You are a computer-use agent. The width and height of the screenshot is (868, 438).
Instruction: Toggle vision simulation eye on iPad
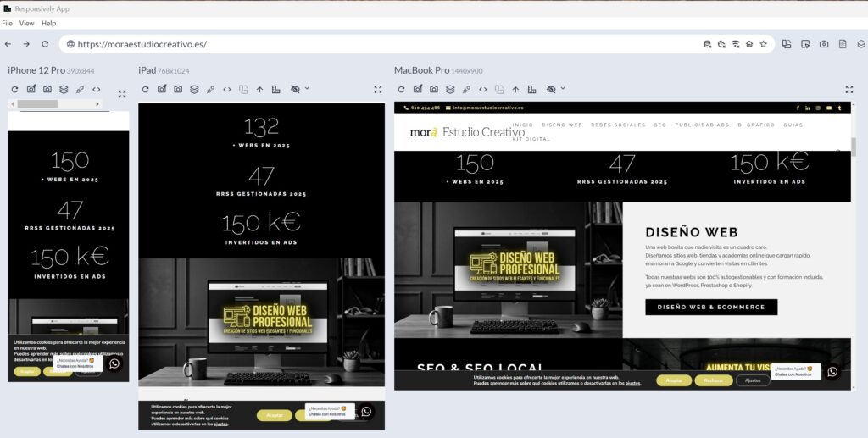pos(295,89)
